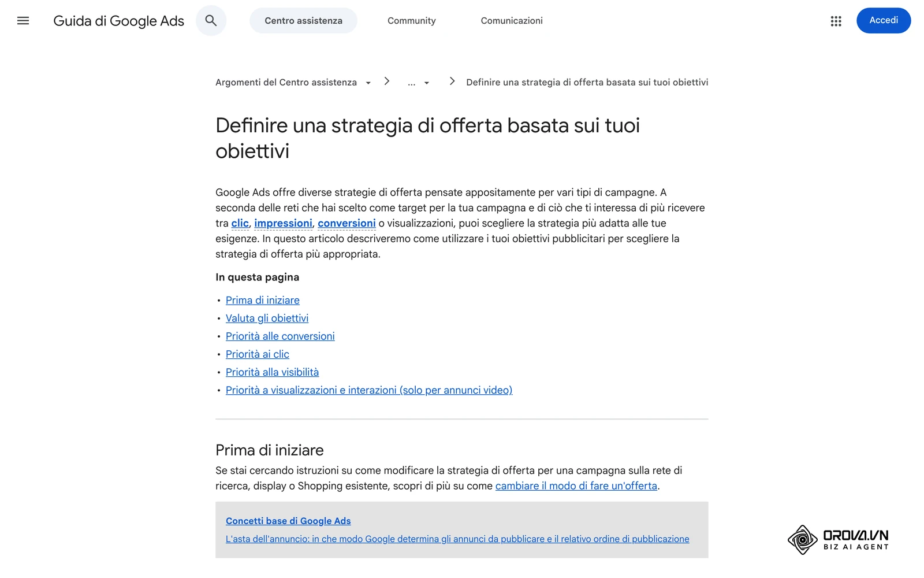Switch to the Community tab
This screenshot has width=924, height=578.
click(412, 21)
